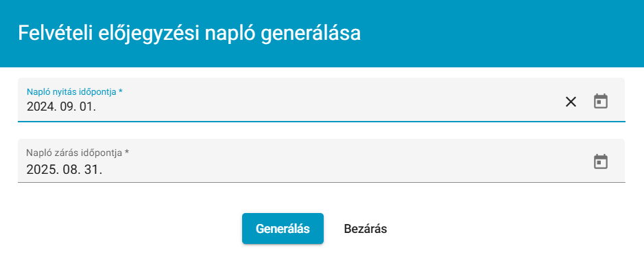
Task: Open calendar picker for Napló zárás időpontja
Action: click(601, 161)
